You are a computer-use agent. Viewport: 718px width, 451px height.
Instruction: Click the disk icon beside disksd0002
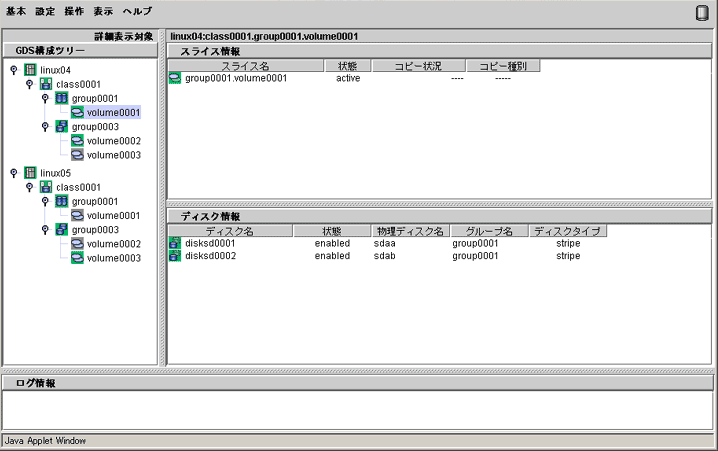click(x=175, y=256)
